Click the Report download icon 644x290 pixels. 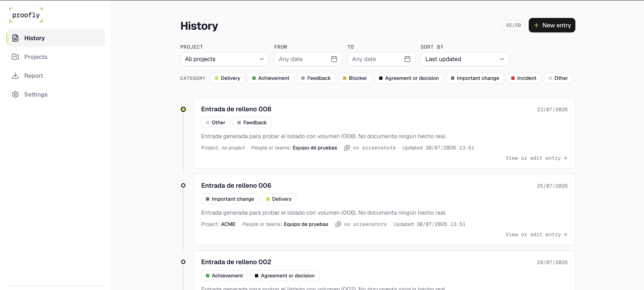pos(15,76)
